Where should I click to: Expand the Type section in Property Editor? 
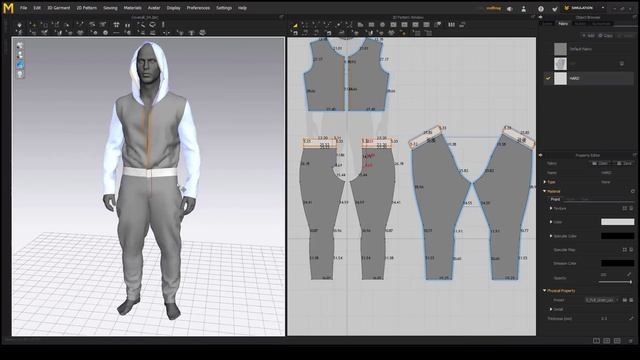coord(544,182)
